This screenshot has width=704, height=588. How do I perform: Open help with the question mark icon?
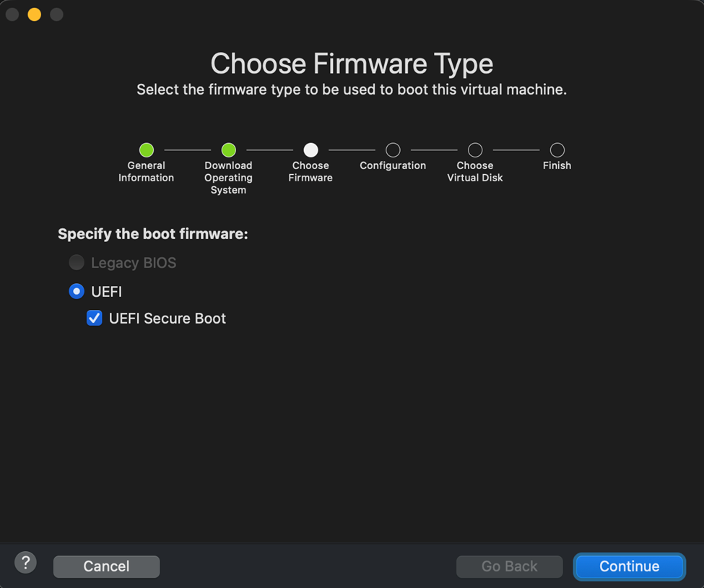pos(25,562)
